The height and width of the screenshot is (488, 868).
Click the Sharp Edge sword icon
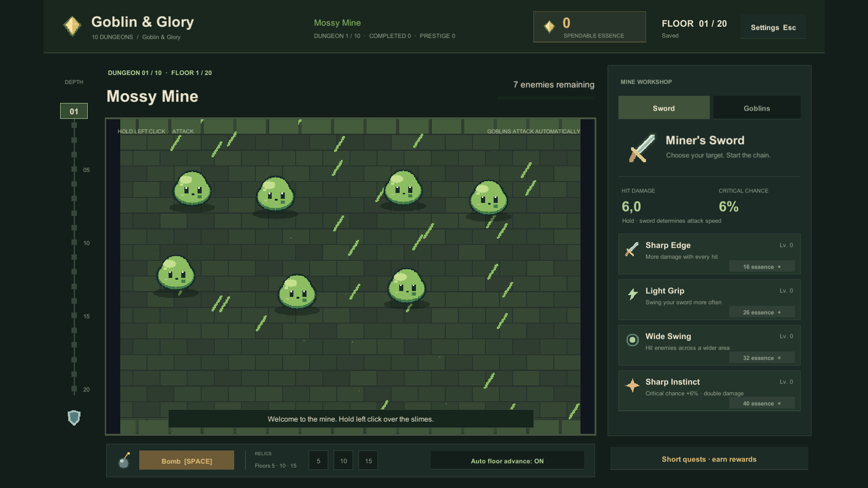tap(632, 249)
